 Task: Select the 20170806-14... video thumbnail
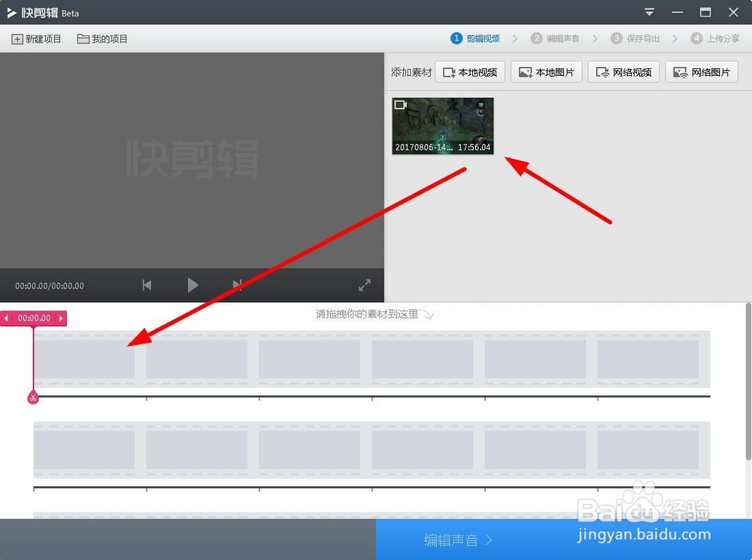(443, 126)
